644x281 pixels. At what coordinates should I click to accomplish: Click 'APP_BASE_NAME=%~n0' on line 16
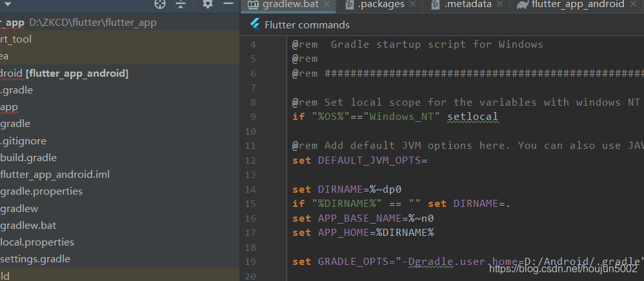376,218
